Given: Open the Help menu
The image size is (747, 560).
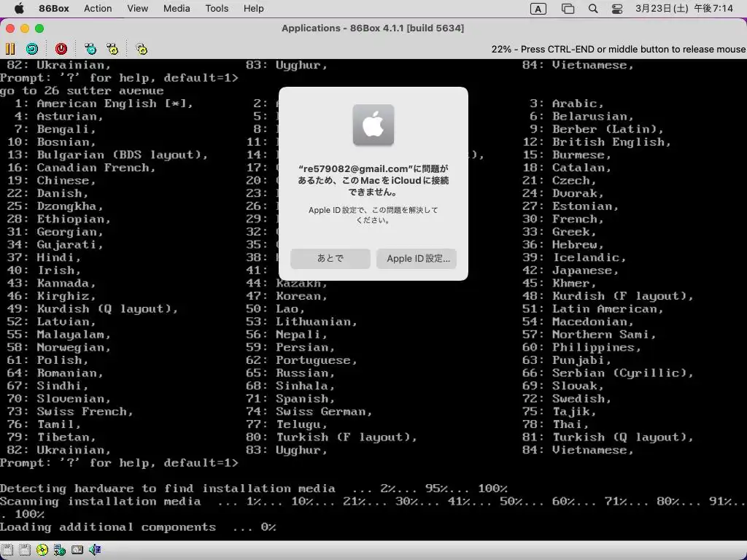Looking at the screenshot, I should (x=253, y=9).
